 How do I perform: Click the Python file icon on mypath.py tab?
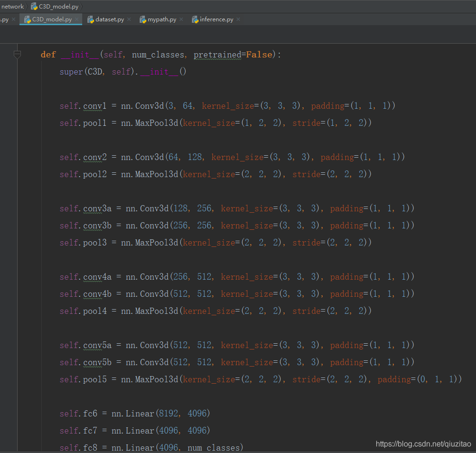click(x=143, y=20)
